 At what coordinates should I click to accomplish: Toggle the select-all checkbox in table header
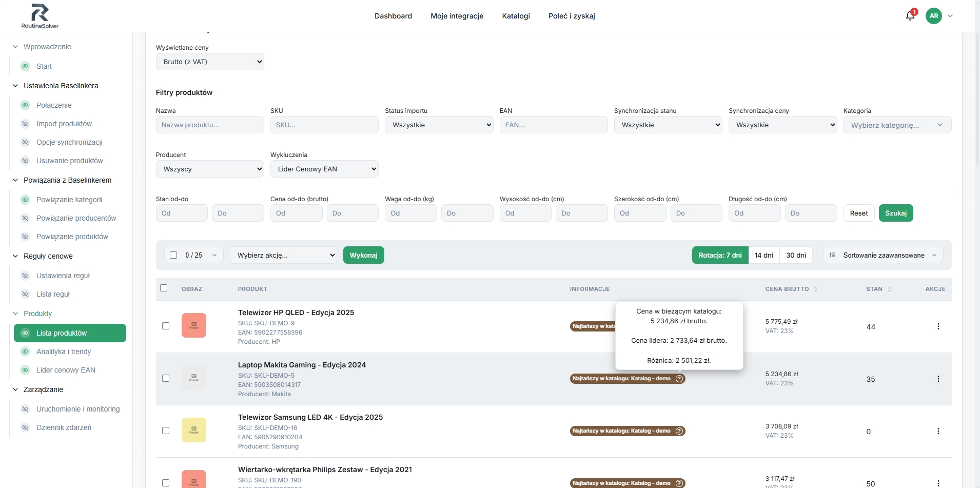coord(164,288)
